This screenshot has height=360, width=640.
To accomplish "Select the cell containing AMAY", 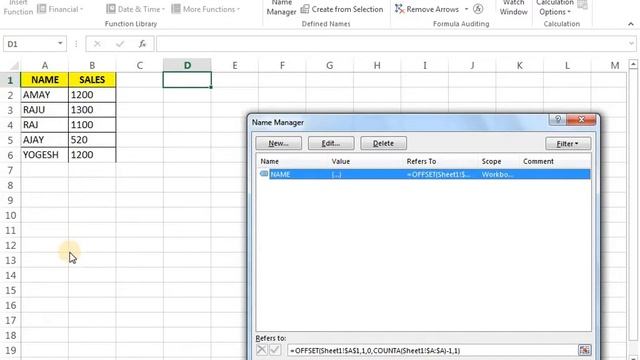I will [44, 95].
